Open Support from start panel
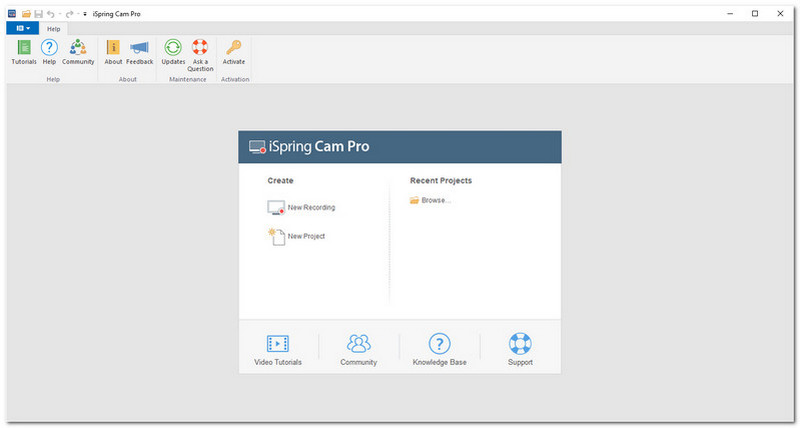This screenshot has height=428, width=800. point(520,350)
